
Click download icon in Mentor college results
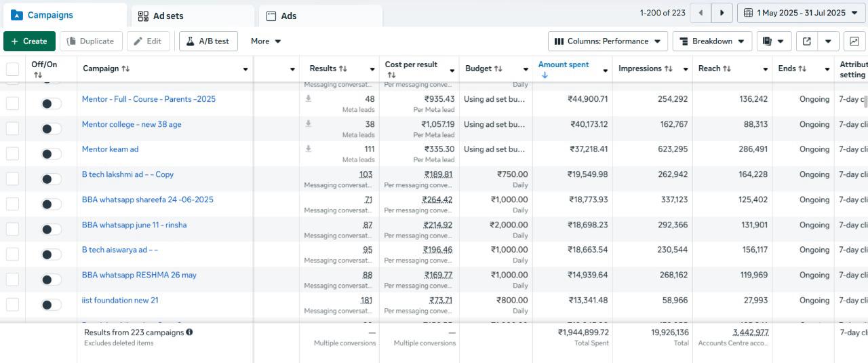[309, 124]
